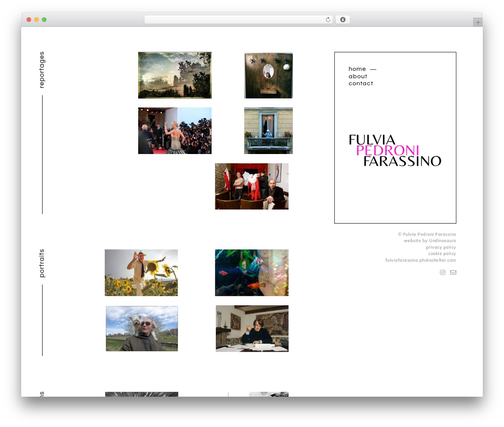Open the aquarium fish portrait
Screen dimensions: 504x427
(x=252, y=273)
